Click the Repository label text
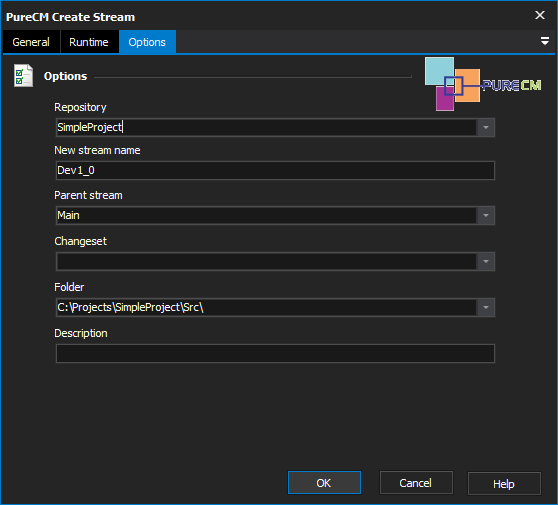 [80, 107]
